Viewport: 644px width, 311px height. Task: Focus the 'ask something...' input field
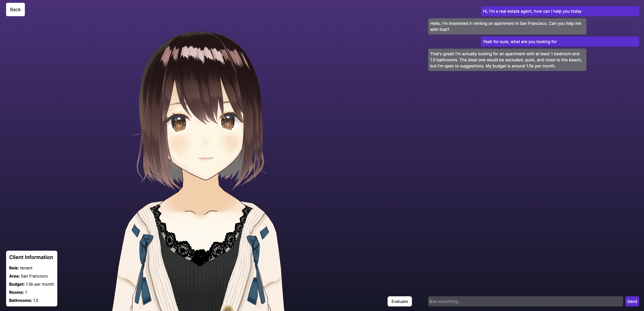click(x=525, y=301)
